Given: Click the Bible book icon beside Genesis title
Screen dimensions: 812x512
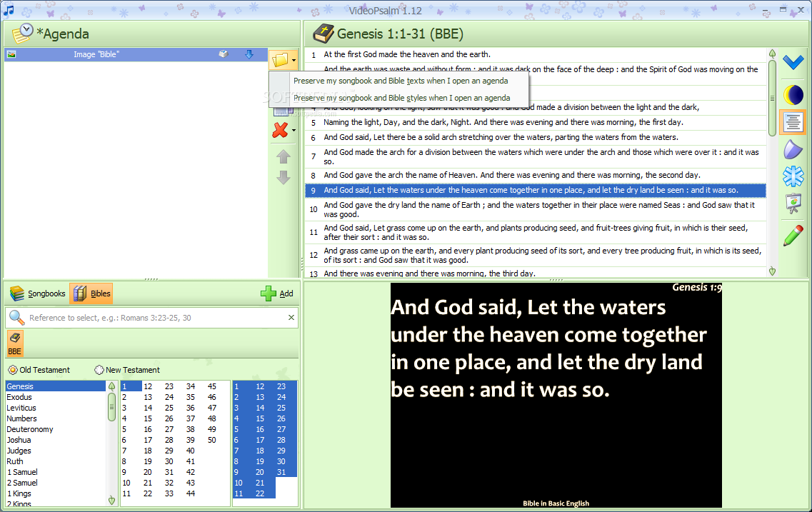Looking at the screenshot, I should tap(323, 34).
